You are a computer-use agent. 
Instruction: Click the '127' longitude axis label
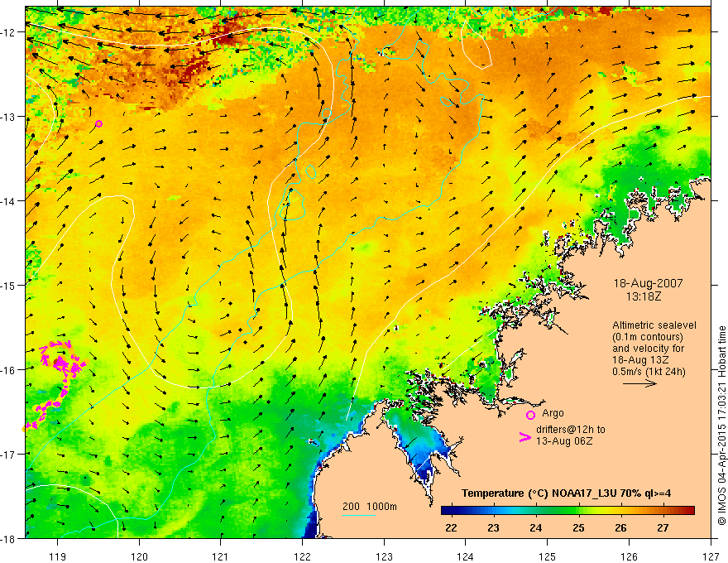click(x=711, y=556)
